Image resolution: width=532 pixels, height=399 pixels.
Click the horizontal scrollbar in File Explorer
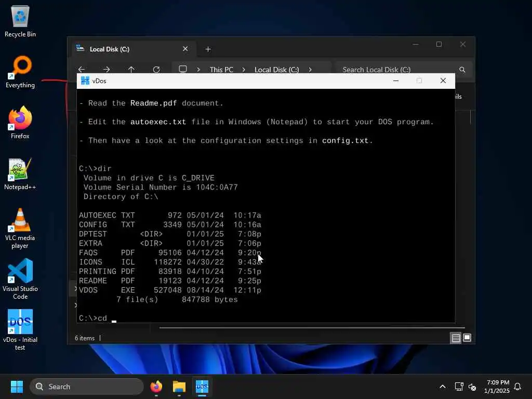[x=312, y=328]
